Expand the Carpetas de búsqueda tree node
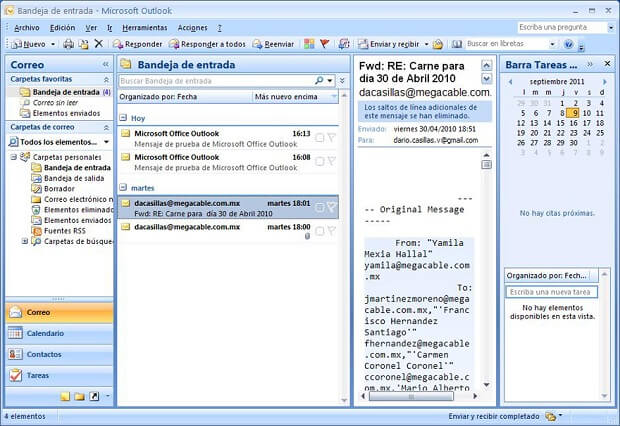Screen dimensions: 620x426 (25, 241)
